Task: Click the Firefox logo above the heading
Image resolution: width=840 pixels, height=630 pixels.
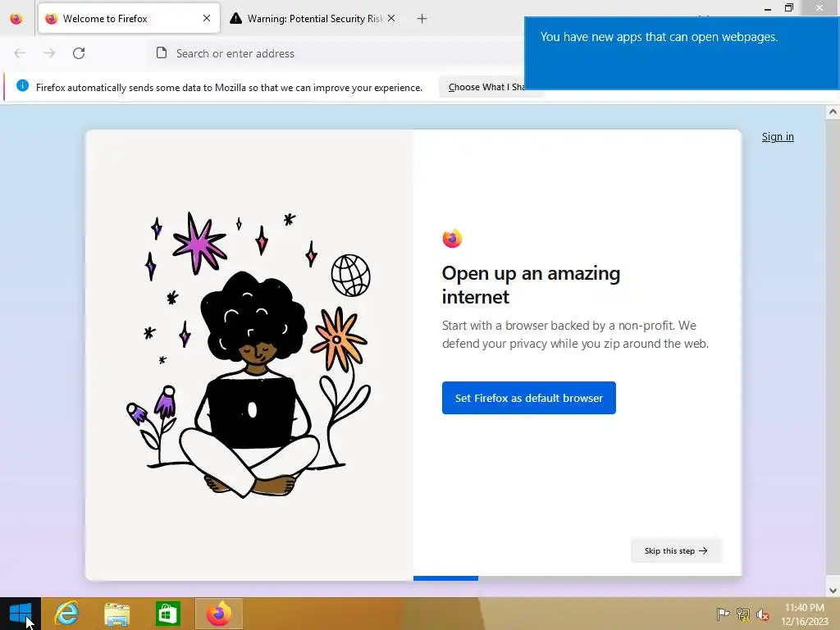Action: click(452, 239)
